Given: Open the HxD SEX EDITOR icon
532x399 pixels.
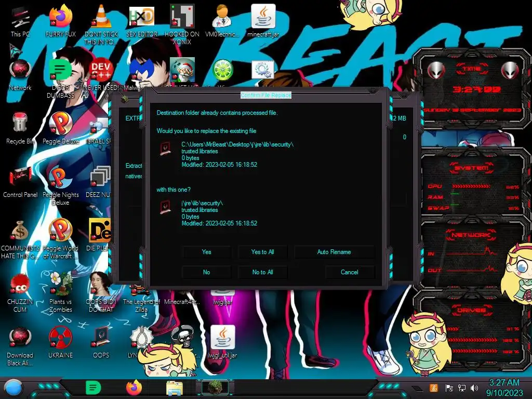Looking at the screenshot, I should tap(142, 22).
